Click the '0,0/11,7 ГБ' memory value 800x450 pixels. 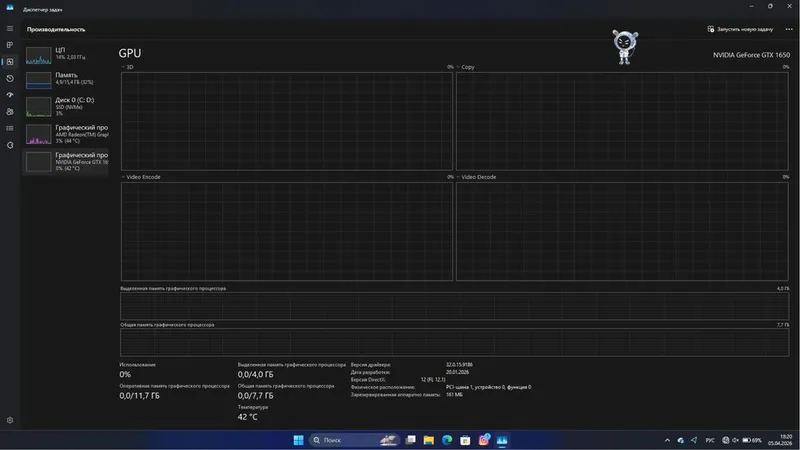139,395
